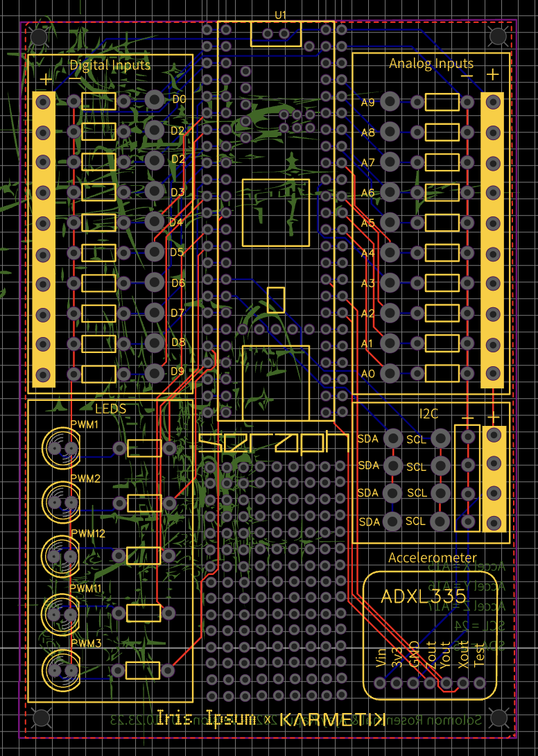
Task: Click the 'D4' pin label
Action: (x=176, y=222)
